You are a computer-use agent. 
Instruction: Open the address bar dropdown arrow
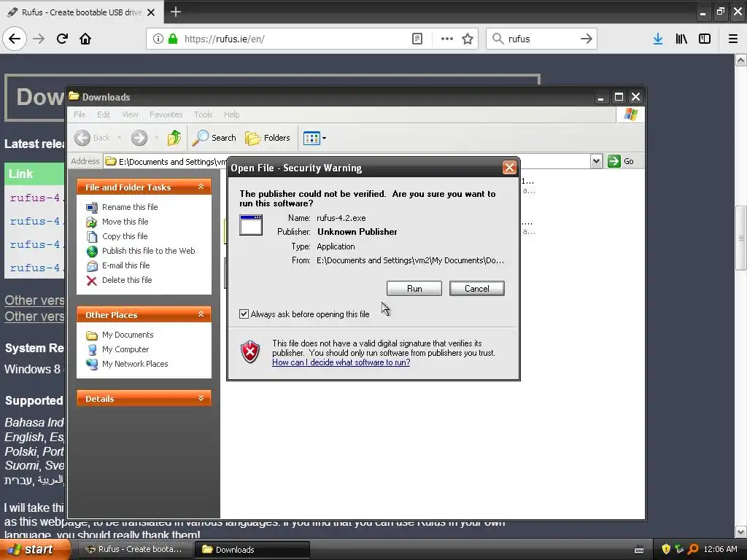click(x=596, y=161)
